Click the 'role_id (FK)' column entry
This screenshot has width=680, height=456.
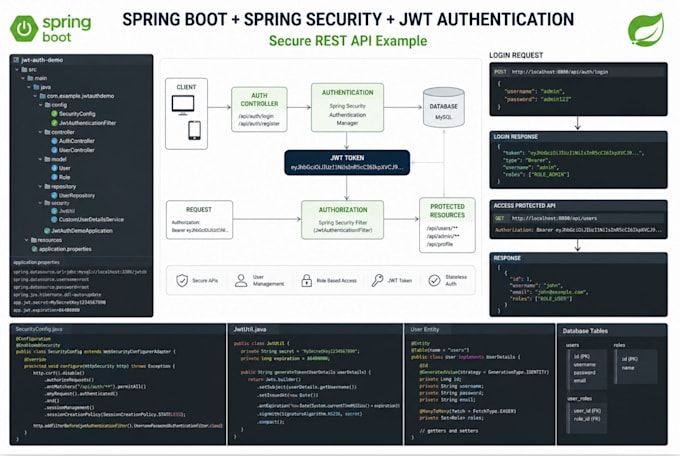pos(587,419)
